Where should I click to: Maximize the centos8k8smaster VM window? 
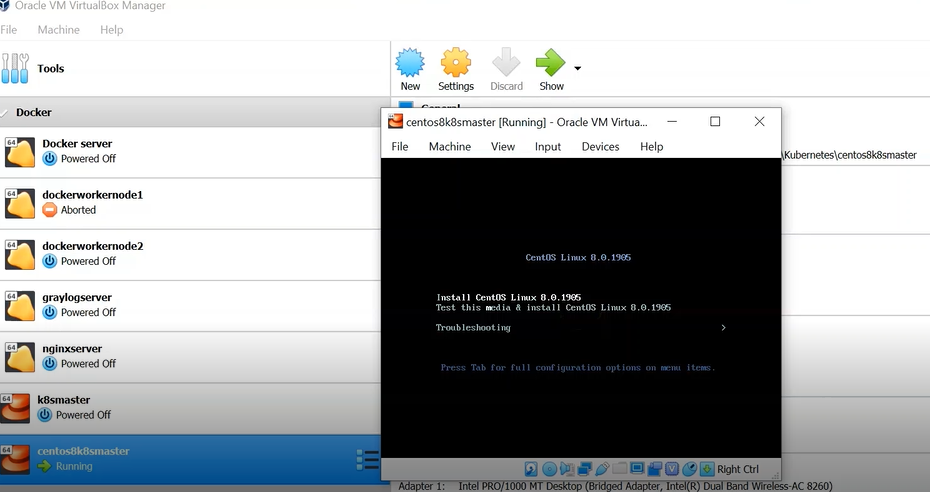715,122
